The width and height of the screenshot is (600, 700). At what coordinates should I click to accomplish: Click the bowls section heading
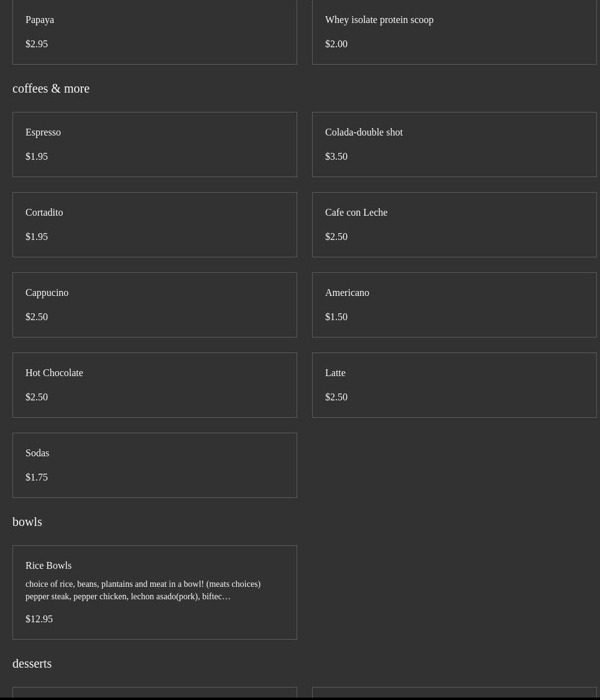pos(27,522)
